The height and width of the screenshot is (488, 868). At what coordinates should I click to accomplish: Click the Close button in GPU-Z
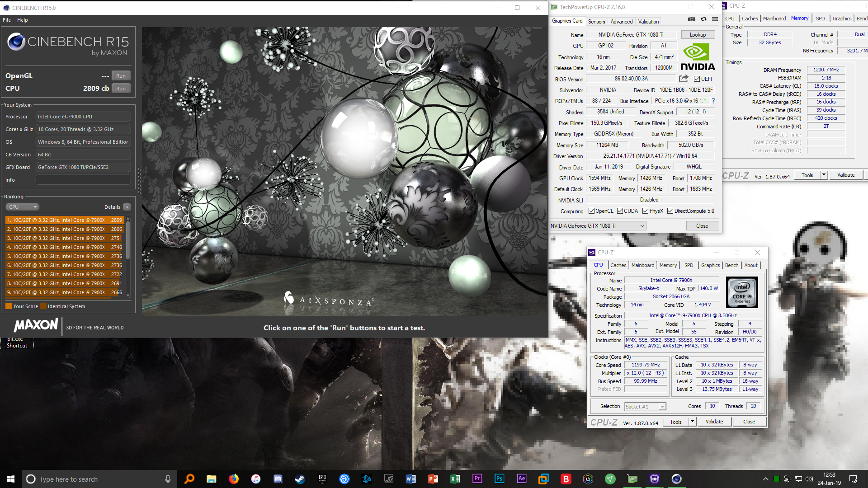[702, 226]
